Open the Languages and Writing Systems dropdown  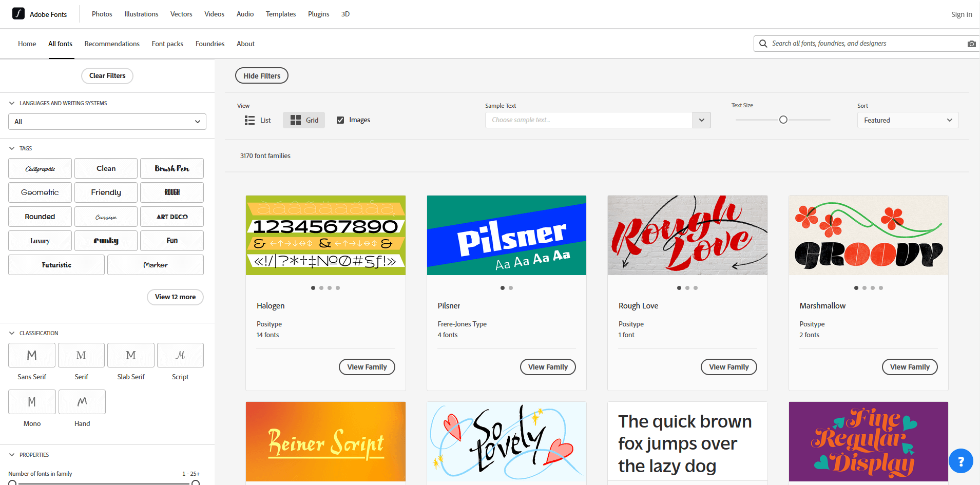coord(107,122)
